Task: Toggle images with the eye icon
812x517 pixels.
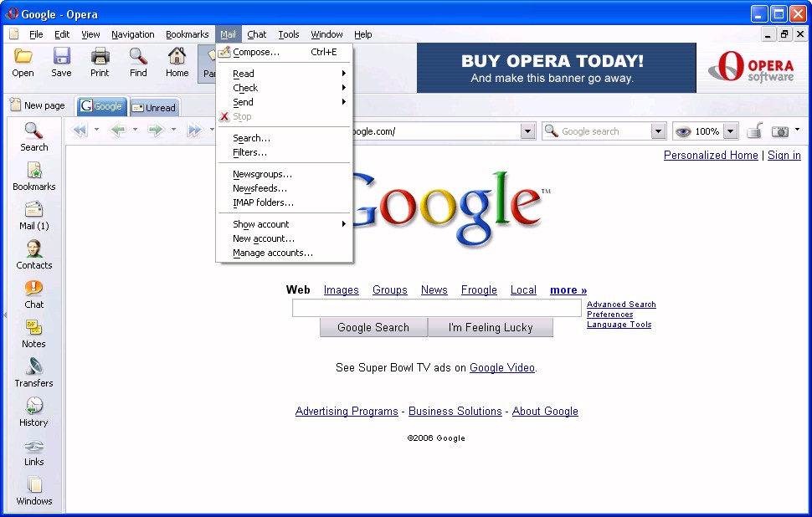Action: pyautogui.click(x=683, y=131)
